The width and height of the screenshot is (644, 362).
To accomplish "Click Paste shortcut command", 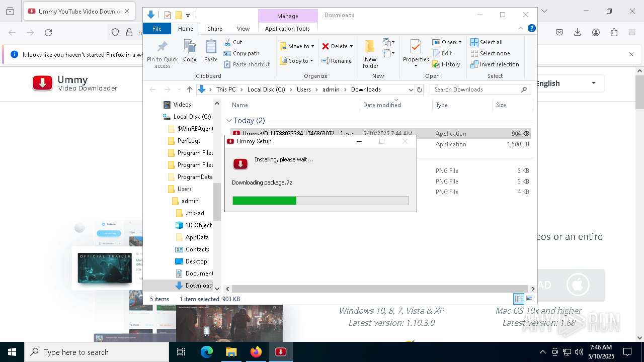I will [247, 64].
